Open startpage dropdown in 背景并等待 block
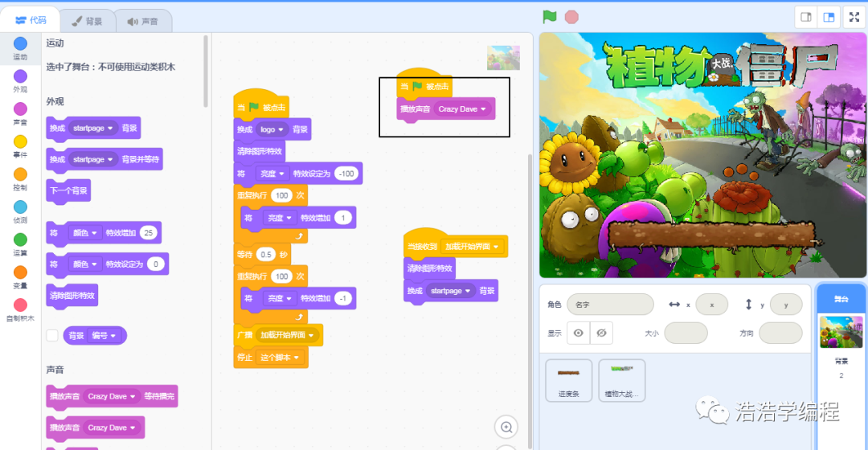Viewport: 868px width, 450px height. 92,159
